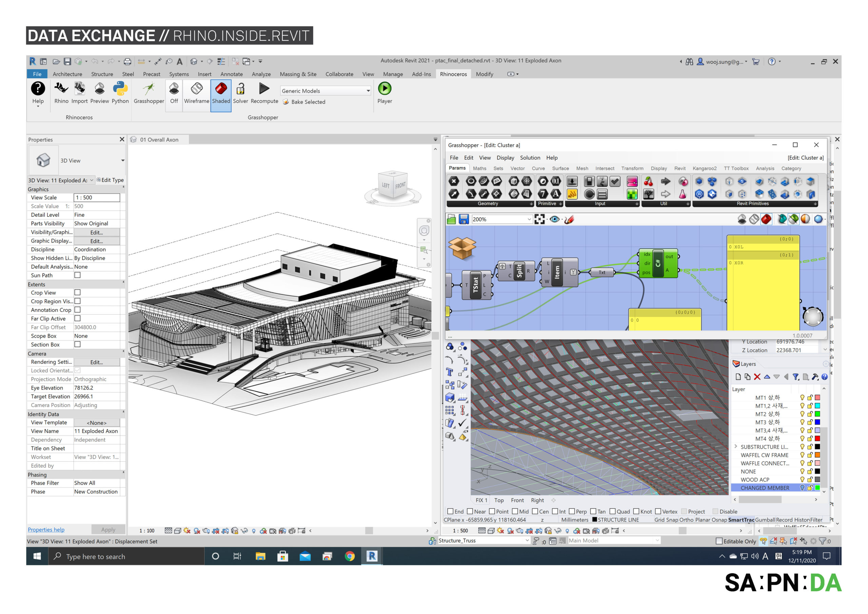Delete layer with red X in Layers panel
868x614 pixels.
757,377
